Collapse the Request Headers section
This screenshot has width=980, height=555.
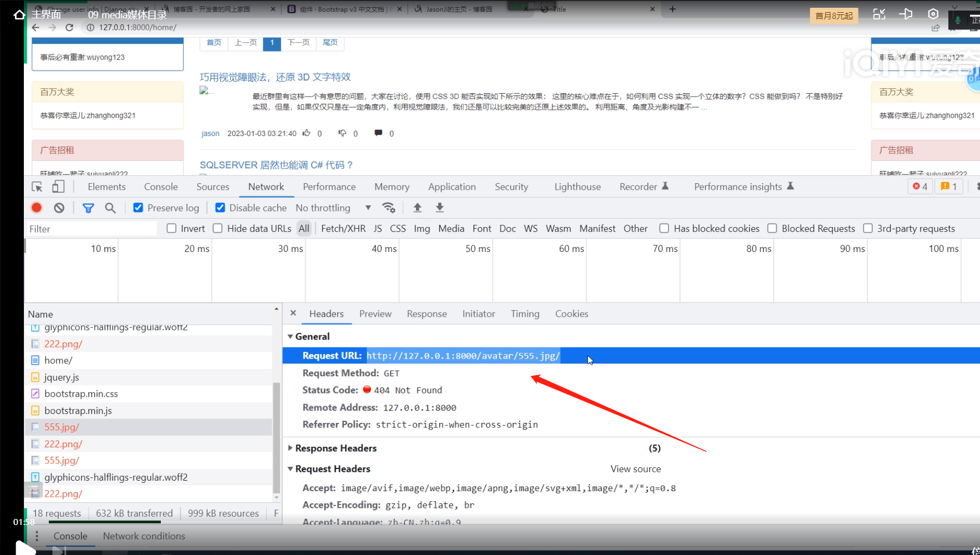click(x=290, y=469)
